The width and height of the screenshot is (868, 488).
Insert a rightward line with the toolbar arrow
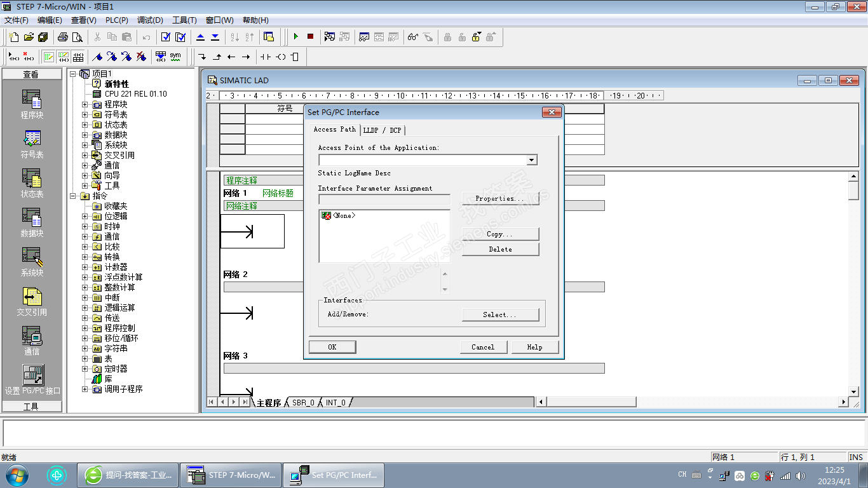[x=246, y=57]
